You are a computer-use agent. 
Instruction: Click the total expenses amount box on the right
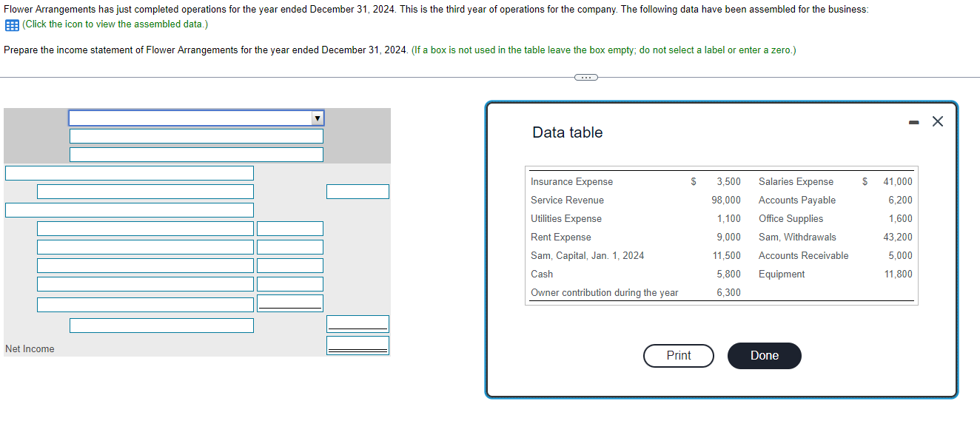click(x=358, y=323)
